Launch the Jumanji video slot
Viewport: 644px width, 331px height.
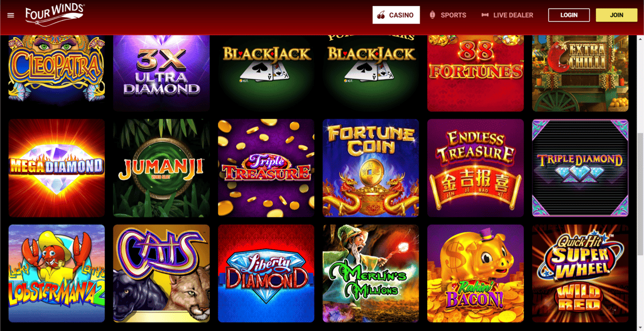point(161,168)
